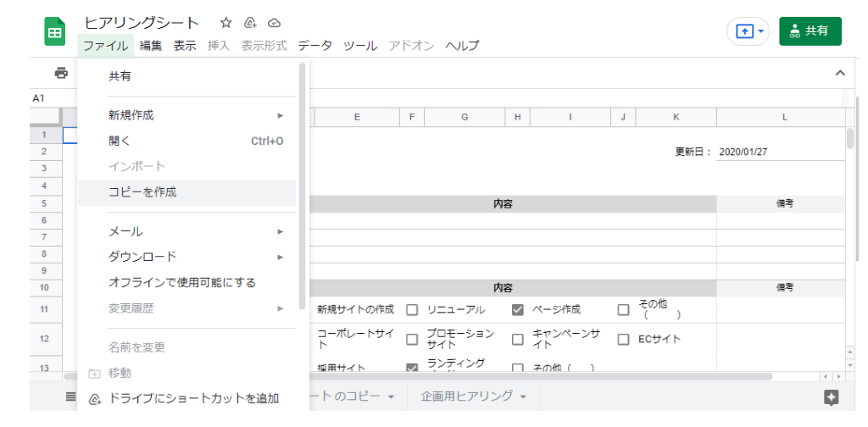Select the 2020/01/27 date cell

coord(781,152)
